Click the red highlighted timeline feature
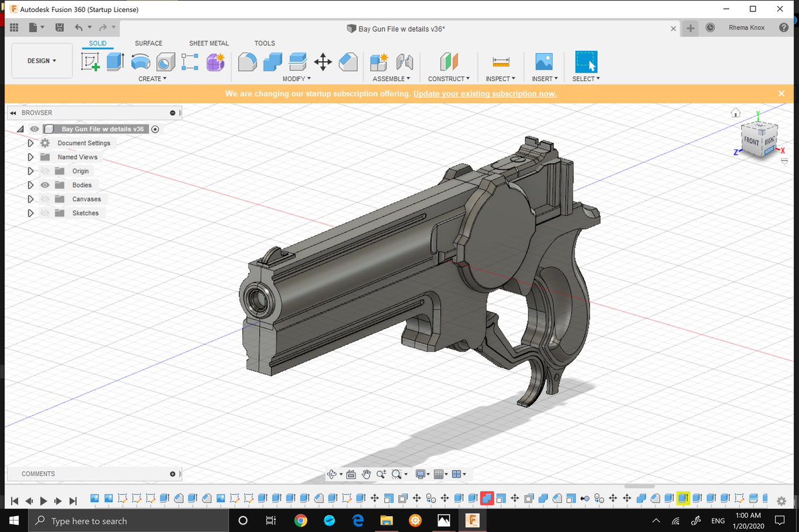The image size is (799, 532). [x=487, y=499]
